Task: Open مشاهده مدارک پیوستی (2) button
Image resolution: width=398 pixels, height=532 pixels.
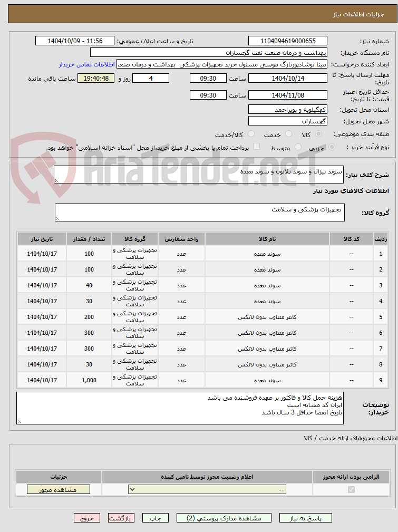Action: (x=224, y=518)
